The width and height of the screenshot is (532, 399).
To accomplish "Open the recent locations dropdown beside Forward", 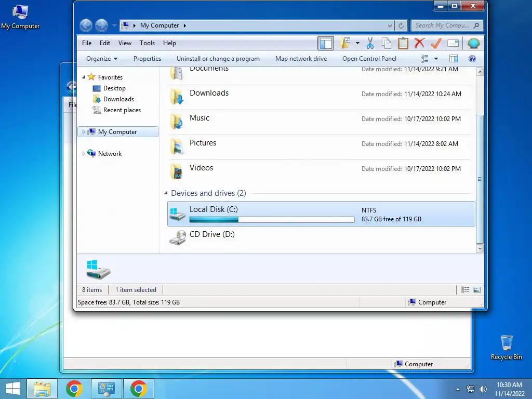I will coord(114,25).
